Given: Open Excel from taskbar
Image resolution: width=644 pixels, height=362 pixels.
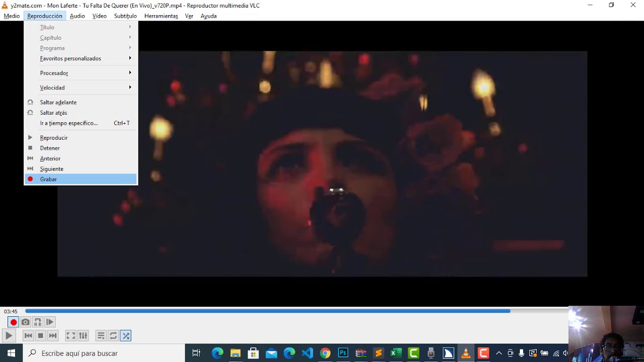Looking at the screenshot, I should coord(396,353).
